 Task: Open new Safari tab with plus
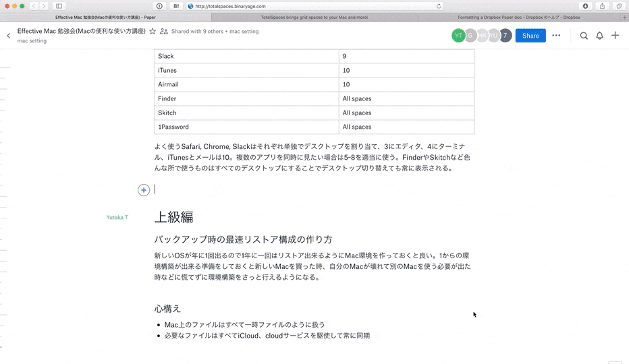click(624, 18)
